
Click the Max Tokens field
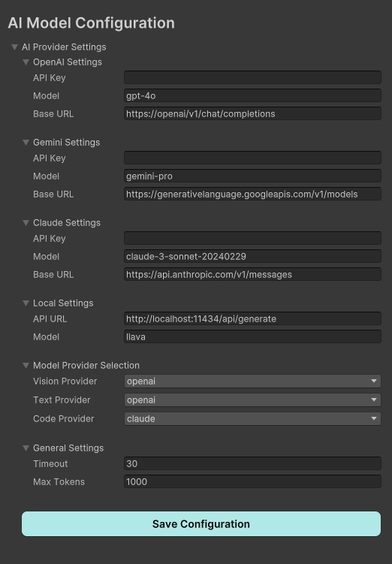click(x=252, y=481)
